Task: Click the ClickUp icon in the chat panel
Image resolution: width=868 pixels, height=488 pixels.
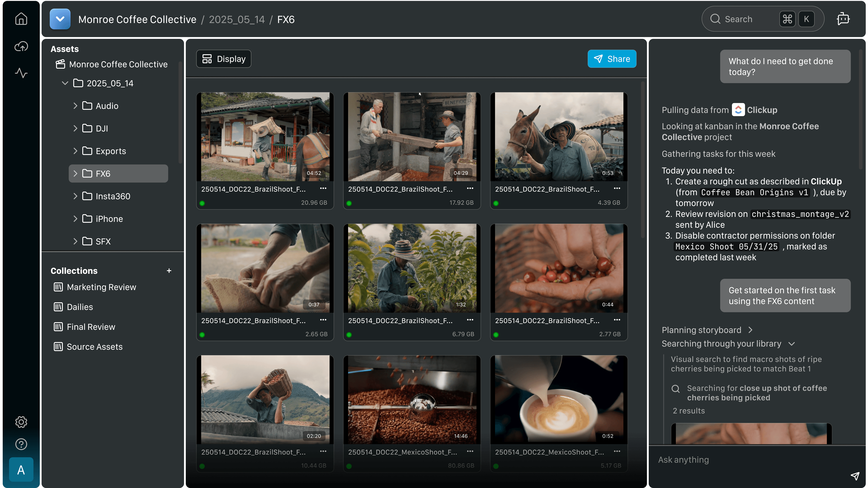Action: 738,109
